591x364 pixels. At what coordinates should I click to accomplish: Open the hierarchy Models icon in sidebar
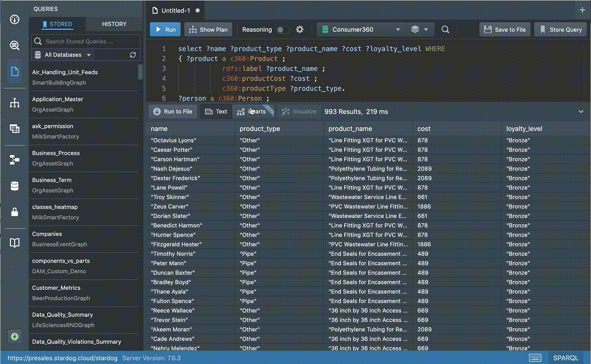point(15,103)
